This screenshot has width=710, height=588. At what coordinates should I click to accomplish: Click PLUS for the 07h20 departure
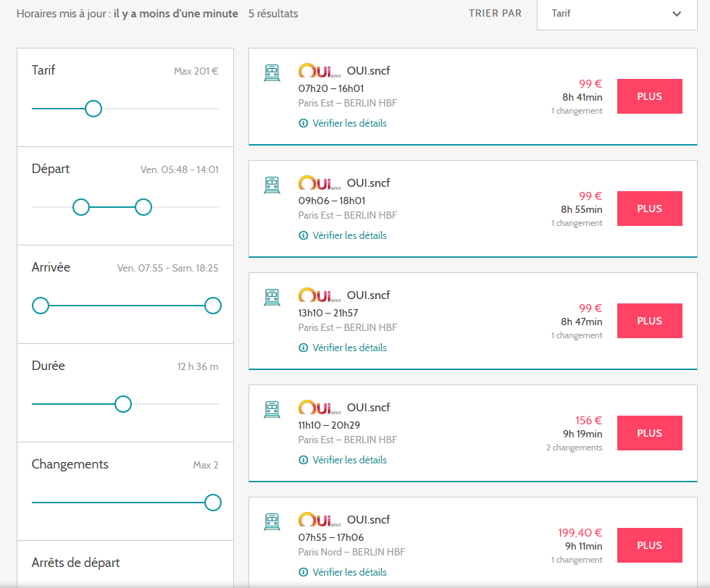click(649, 96)
